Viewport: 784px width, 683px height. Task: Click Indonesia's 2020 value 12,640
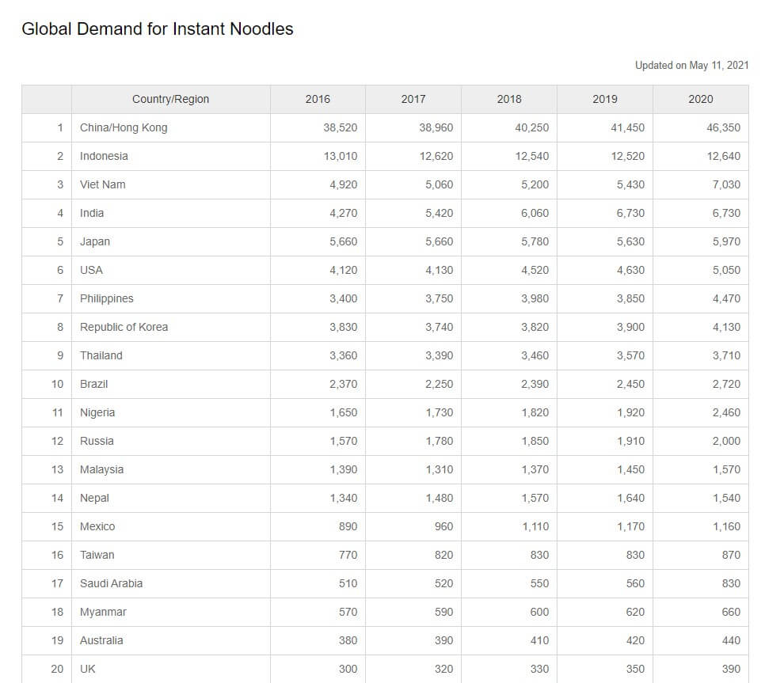point(723,157)
